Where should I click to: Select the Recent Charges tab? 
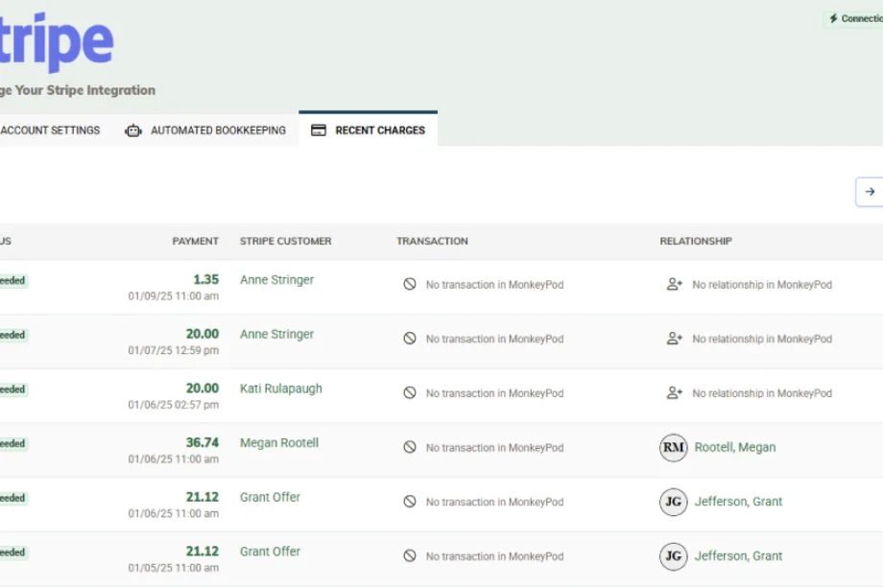pos(369,129)
